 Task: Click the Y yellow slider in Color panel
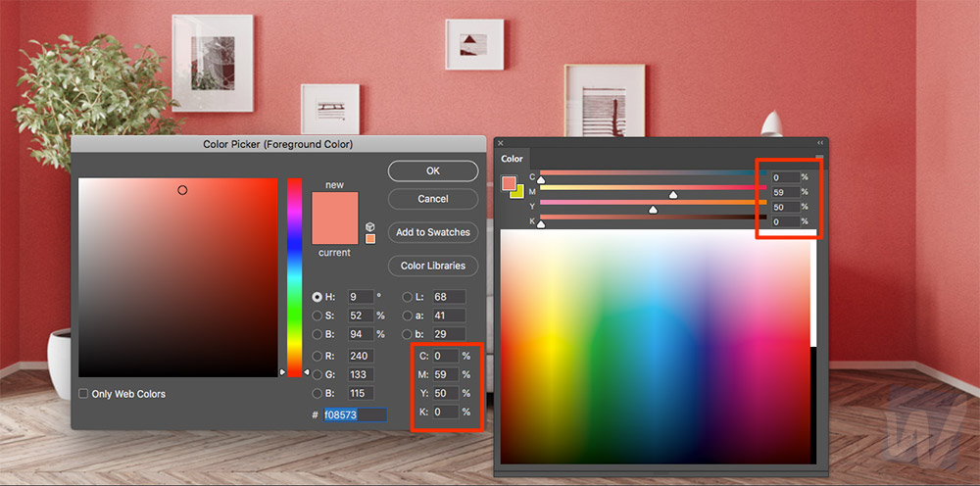coord(653,203)
